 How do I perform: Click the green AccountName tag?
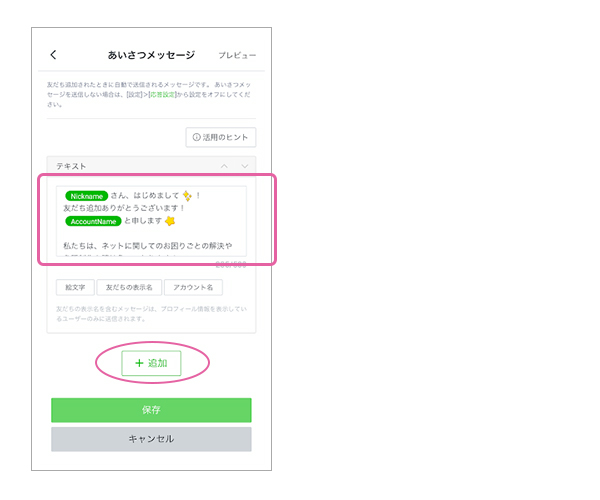click(x=93, y=221)
